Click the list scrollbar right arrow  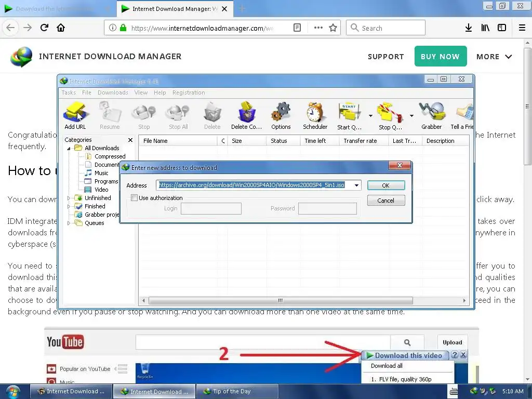tap(464, 300)
